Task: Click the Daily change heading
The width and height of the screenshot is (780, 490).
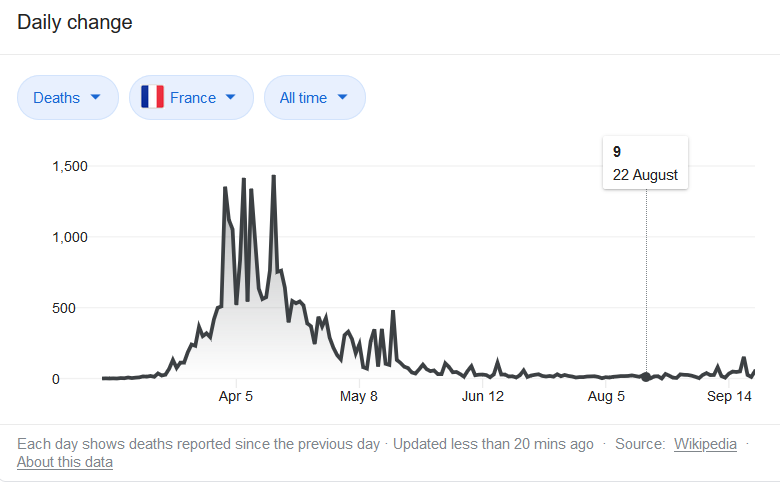Action: (x=75, y=22)
